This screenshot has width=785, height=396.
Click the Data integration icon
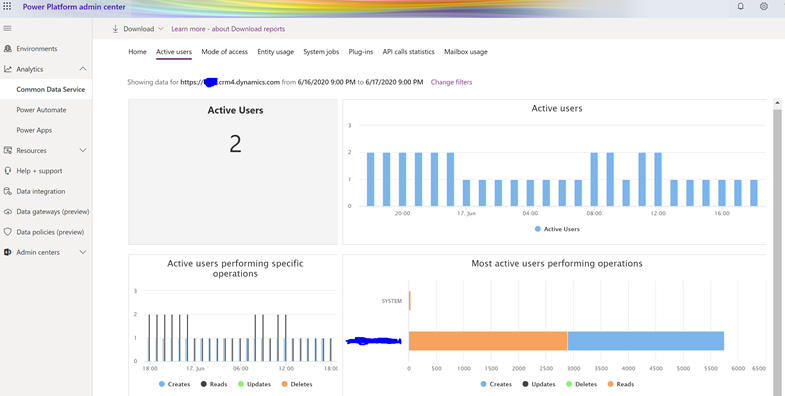[8, 191]
